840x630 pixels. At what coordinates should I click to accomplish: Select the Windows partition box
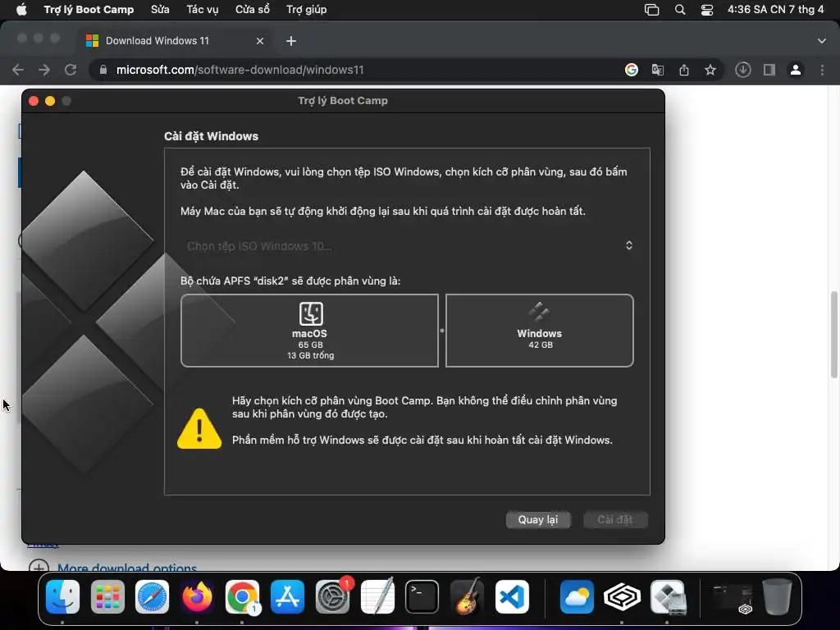540,331
